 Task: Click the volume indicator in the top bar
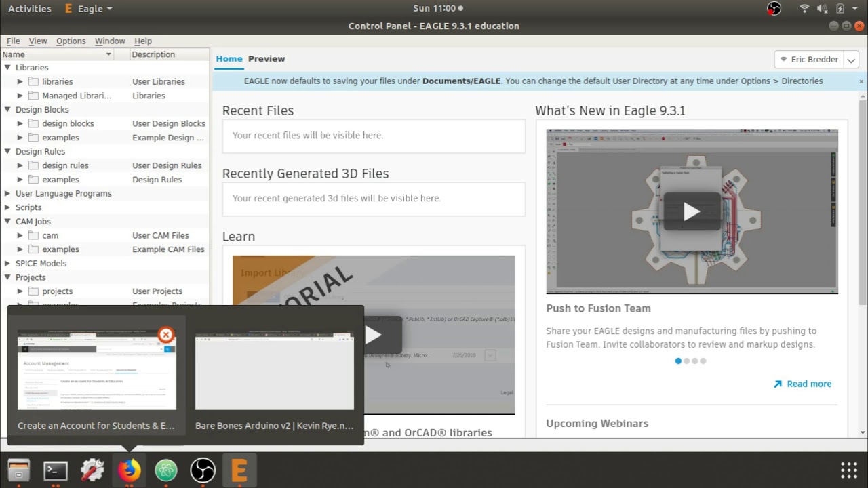(x=822, y=8)
